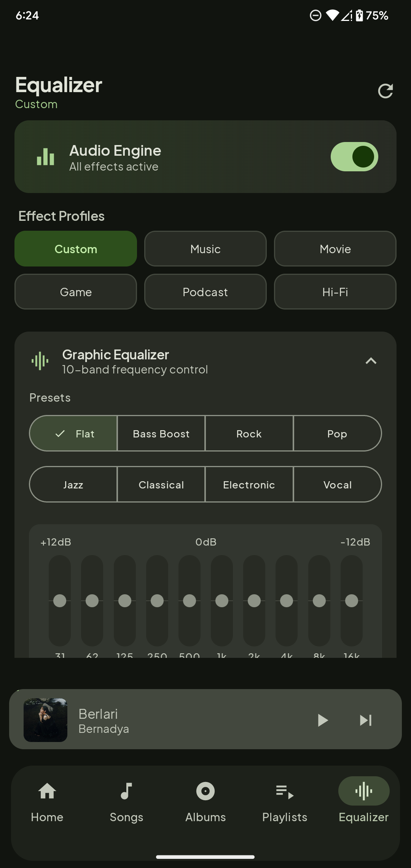This screenshot has width=411, height=868.
Task: Open now playing via Berlari title
Action: (x=98, y=714)
